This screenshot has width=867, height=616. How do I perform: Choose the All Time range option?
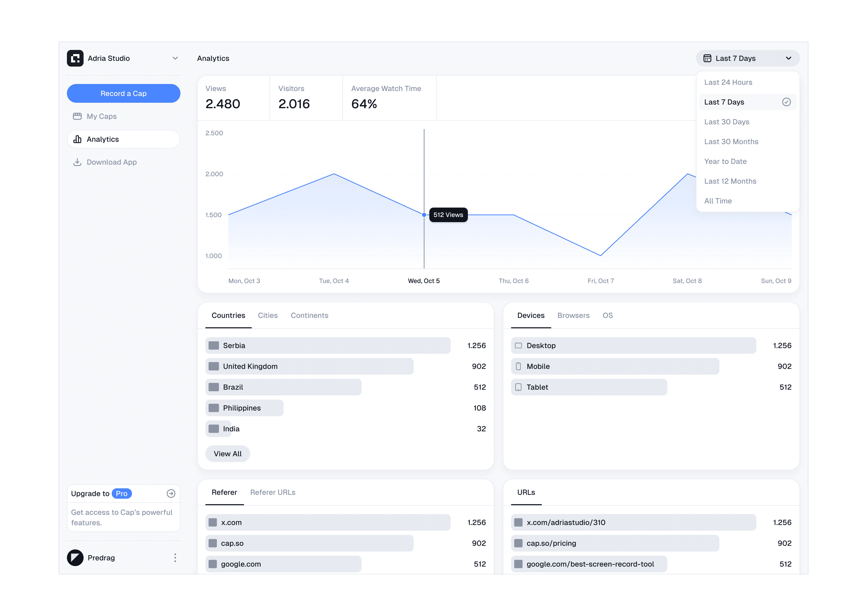(718, 201)
